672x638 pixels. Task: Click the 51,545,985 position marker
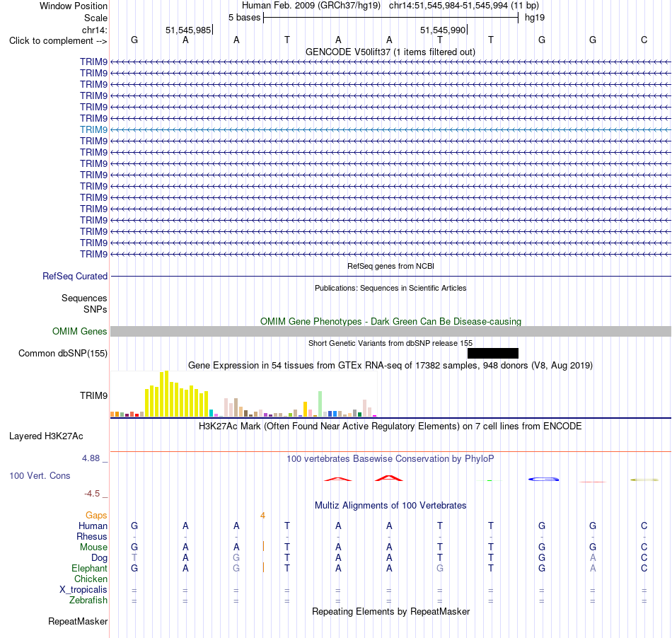pos(189,30)
